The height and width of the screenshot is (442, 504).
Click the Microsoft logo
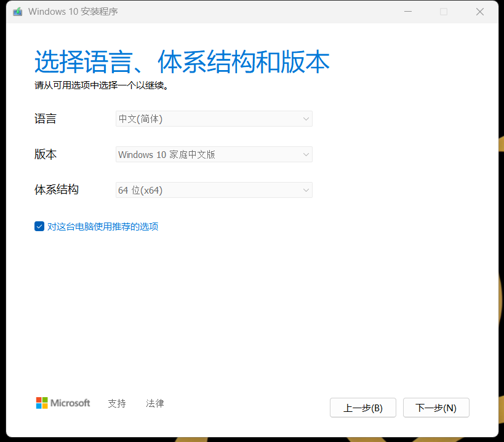coord(63,403)
